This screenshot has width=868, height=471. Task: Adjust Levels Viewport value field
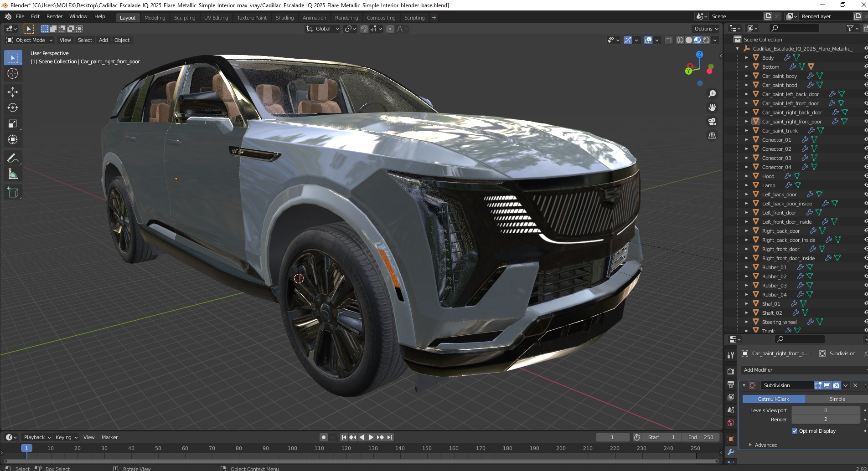826,410
